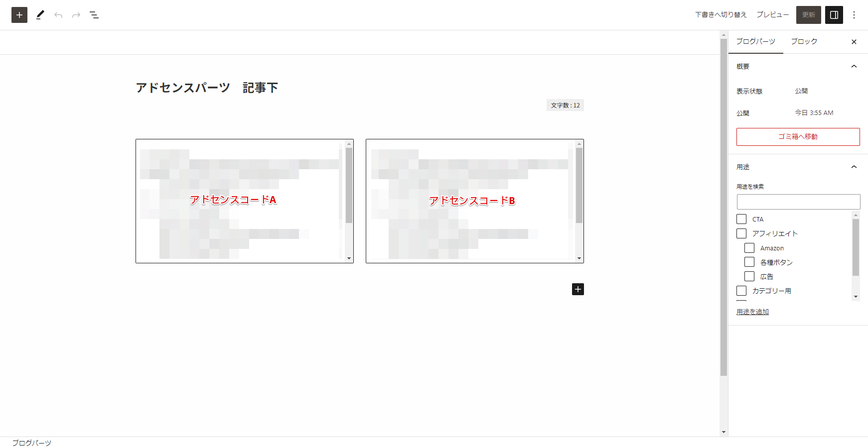Collapse the 用途 panel section
The image size is (868, 448).
coord(854,167)
